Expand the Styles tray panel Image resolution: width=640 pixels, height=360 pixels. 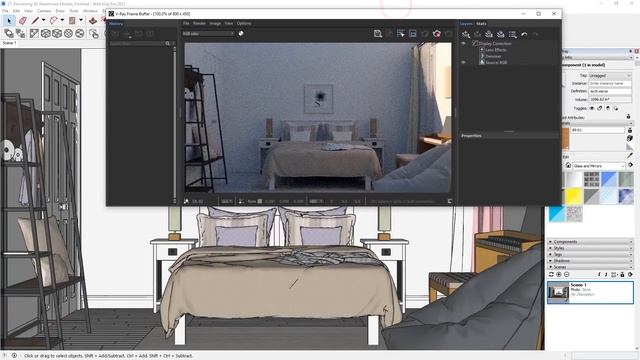coord(589,248)
